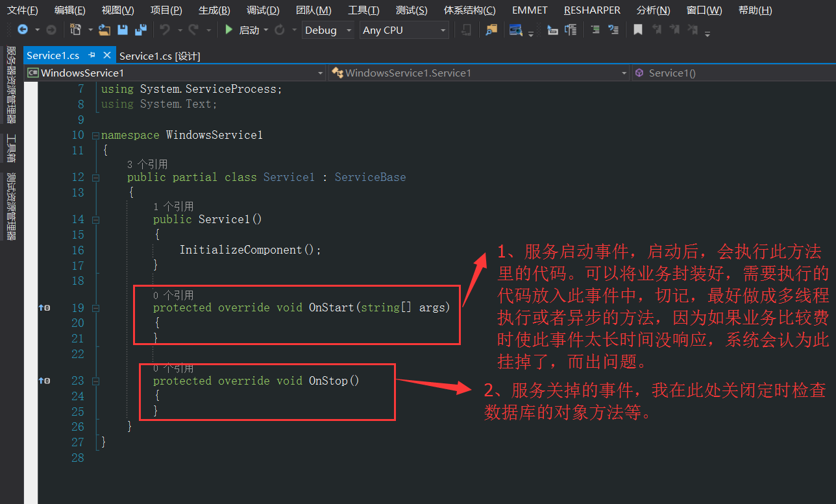This screenshot has width=836, height=504.
Task: Open the 视图(V) menu
Action: pyautogui.click(x=117, y=10)
